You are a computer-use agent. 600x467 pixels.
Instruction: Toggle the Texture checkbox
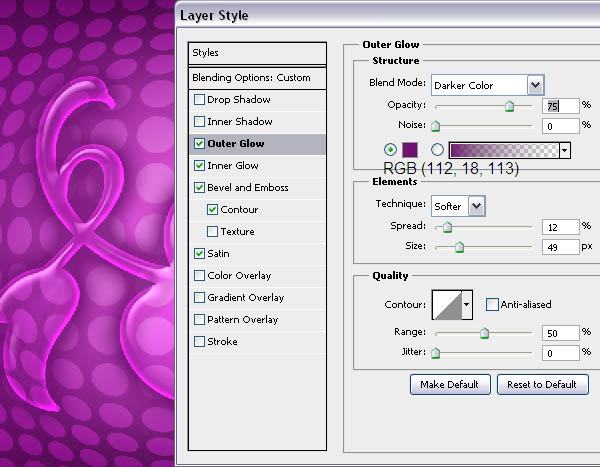pyautogui.click(x=212, y=232)
